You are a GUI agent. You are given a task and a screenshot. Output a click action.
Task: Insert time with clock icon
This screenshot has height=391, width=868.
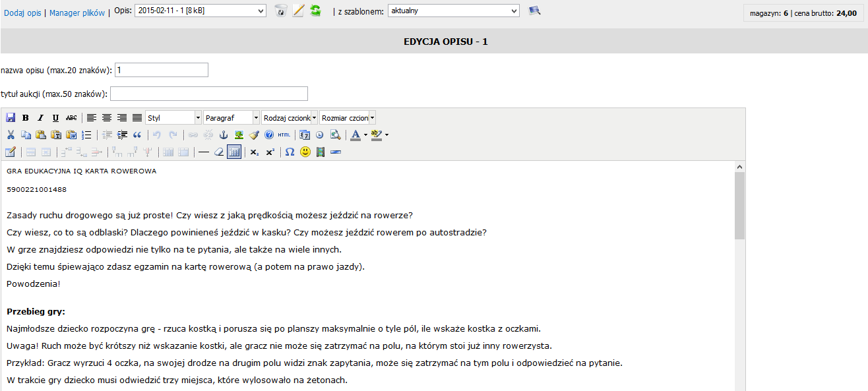[x=319, y=135]
